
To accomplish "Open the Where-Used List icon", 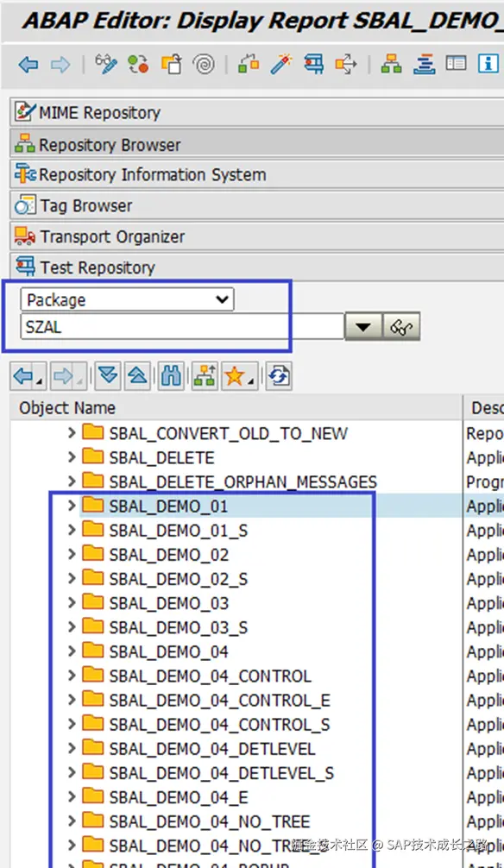I will [346, 64].
